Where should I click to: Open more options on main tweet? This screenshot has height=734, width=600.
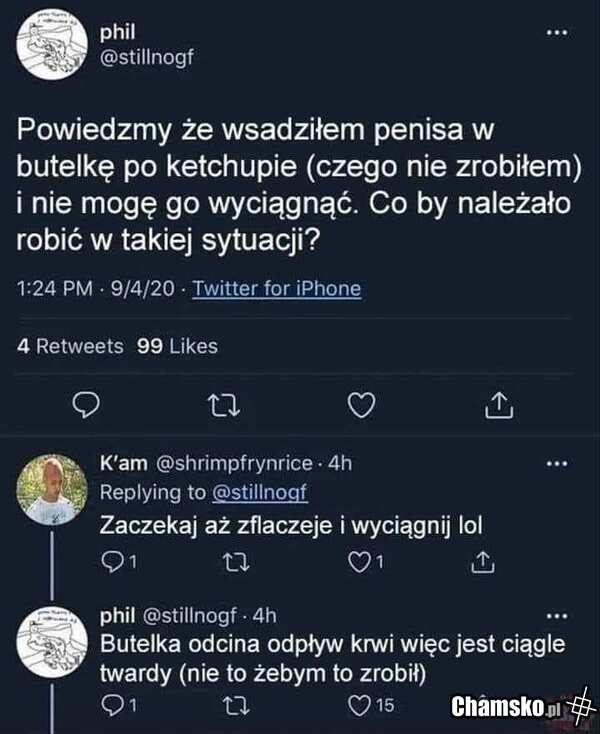(x=553, y=34)
